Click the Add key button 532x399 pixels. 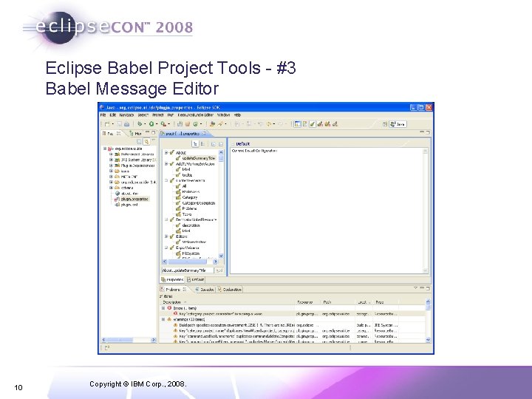click(219, 270)
